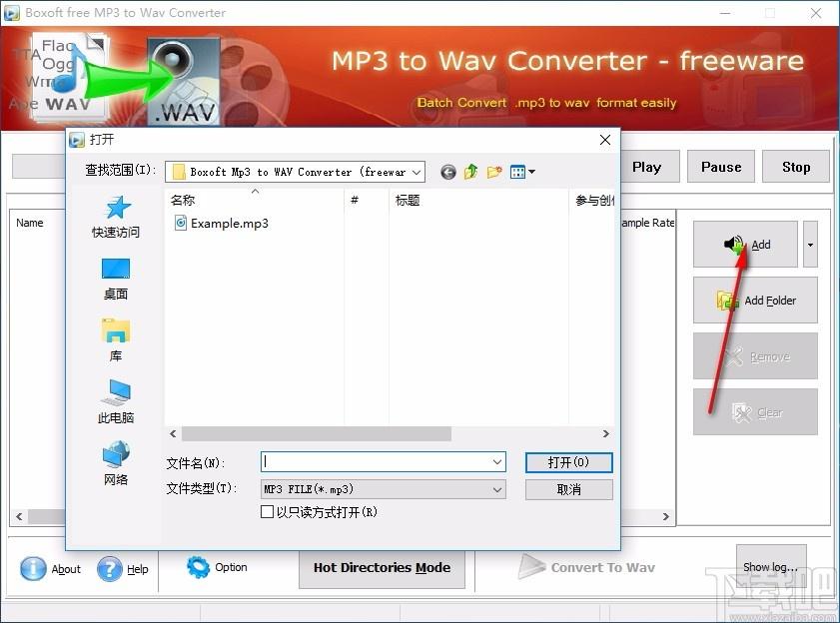Image resolution: width=840 pixels, height=623 pixels.
Task: Click the 标题 column header
Action: click(408, 201)
